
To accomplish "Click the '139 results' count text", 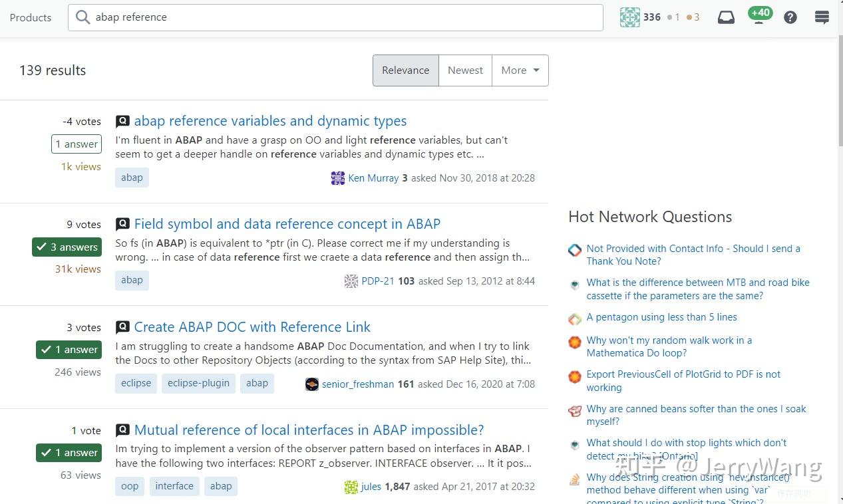I will point(53,70).
